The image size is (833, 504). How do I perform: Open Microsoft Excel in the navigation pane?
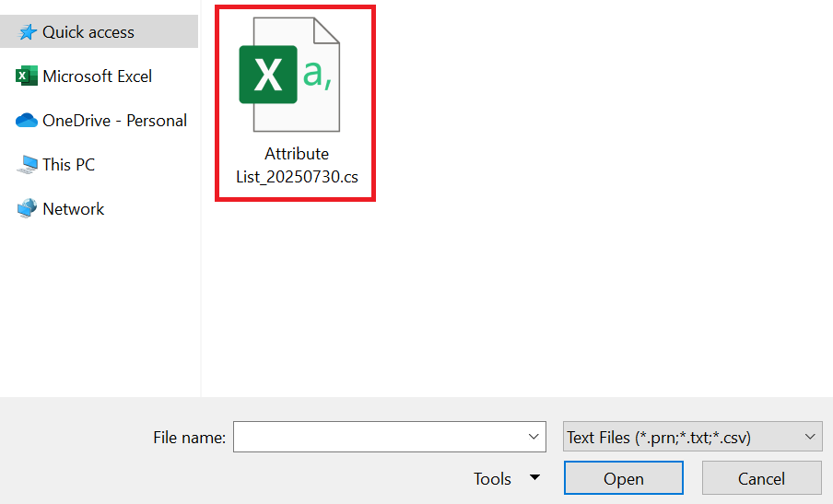[x=98, y=76]
